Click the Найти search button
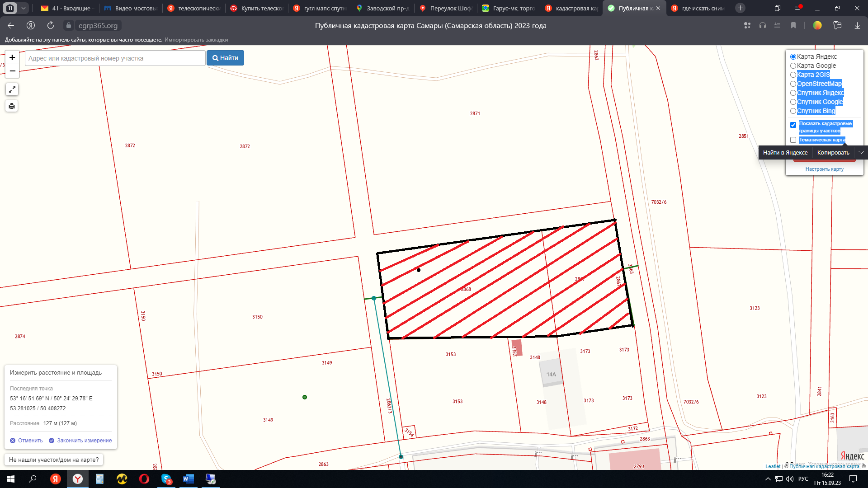 (225, 58)
